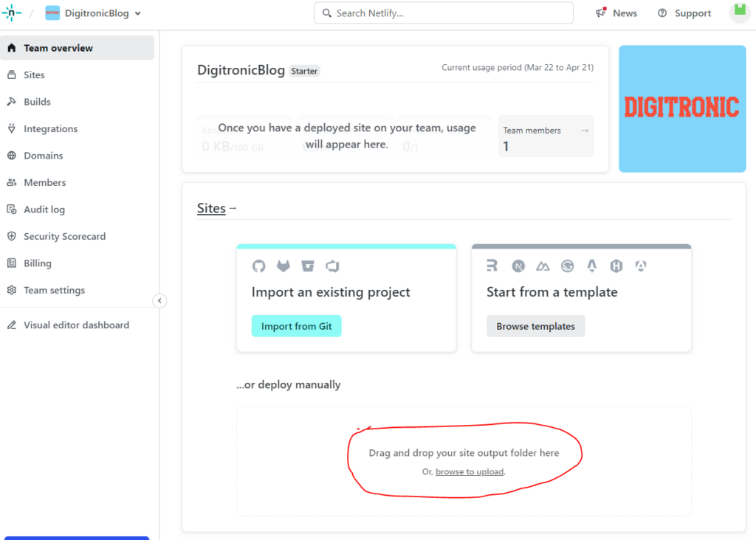Click the News link in header
756x540 pixels.
625,13
